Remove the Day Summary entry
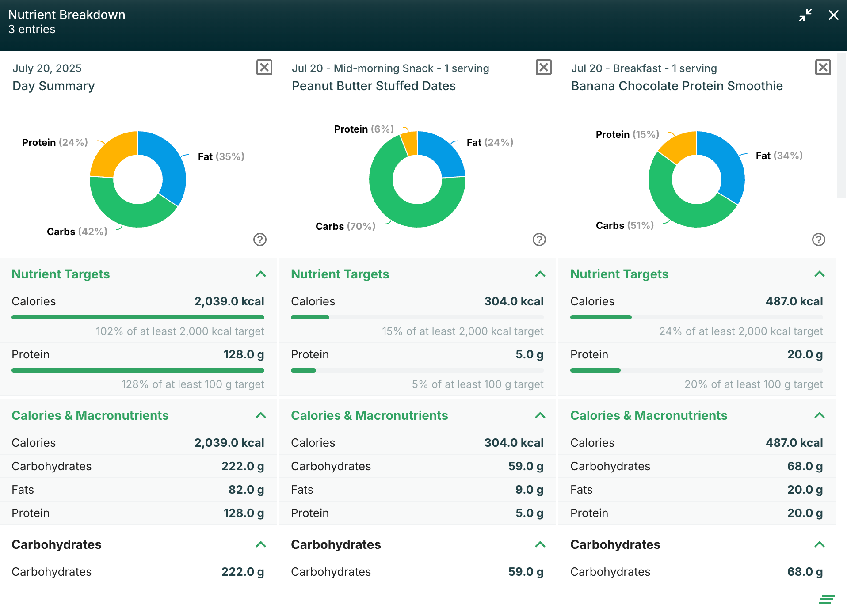The image size is (847, 616). [x=264, y=68]
